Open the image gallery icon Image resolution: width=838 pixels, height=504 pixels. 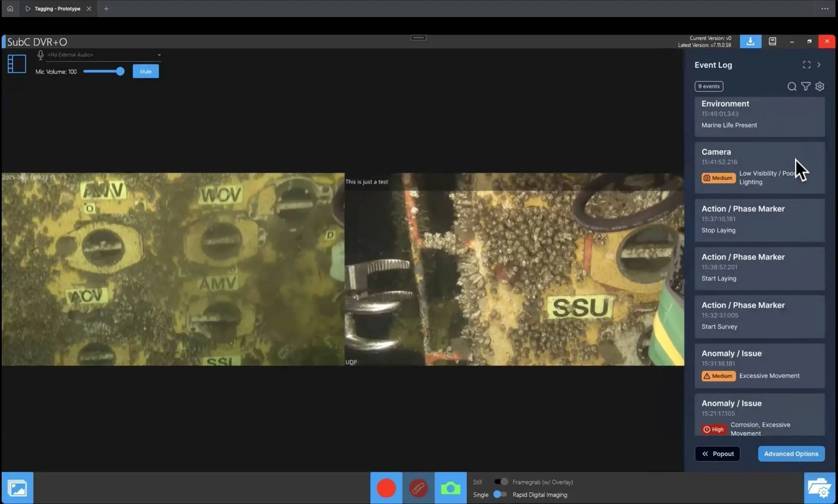[18, 488]
